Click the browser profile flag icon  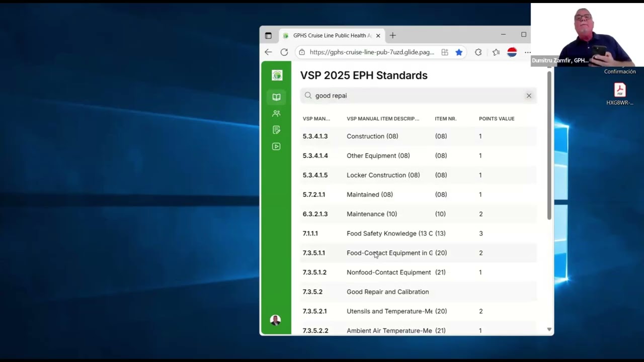(x=512, y=52)
